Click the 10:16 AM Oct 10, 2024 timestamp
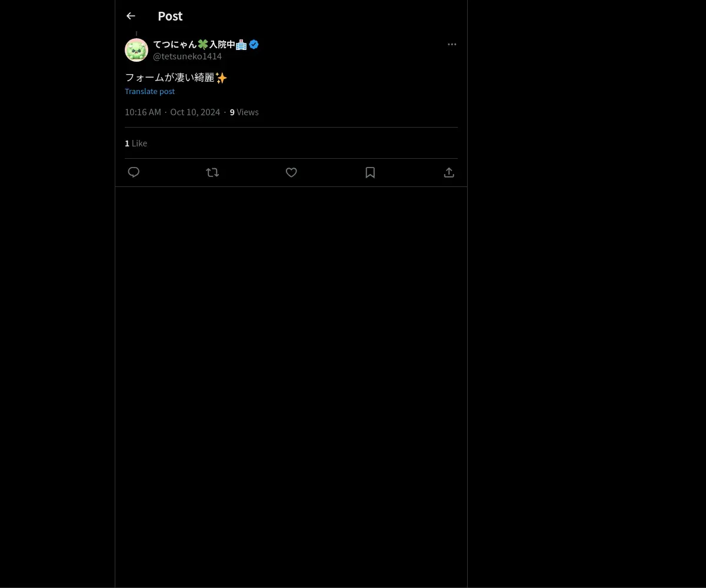 click(172, 112)
